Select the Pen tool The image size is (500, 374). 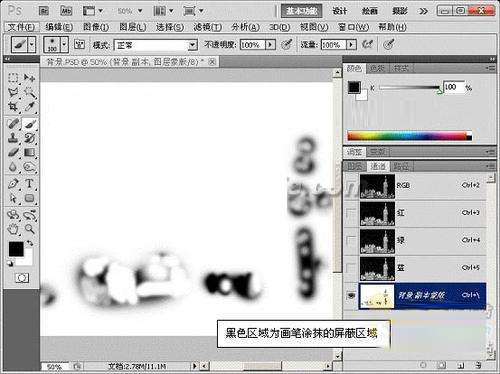[x=13, y=184]
